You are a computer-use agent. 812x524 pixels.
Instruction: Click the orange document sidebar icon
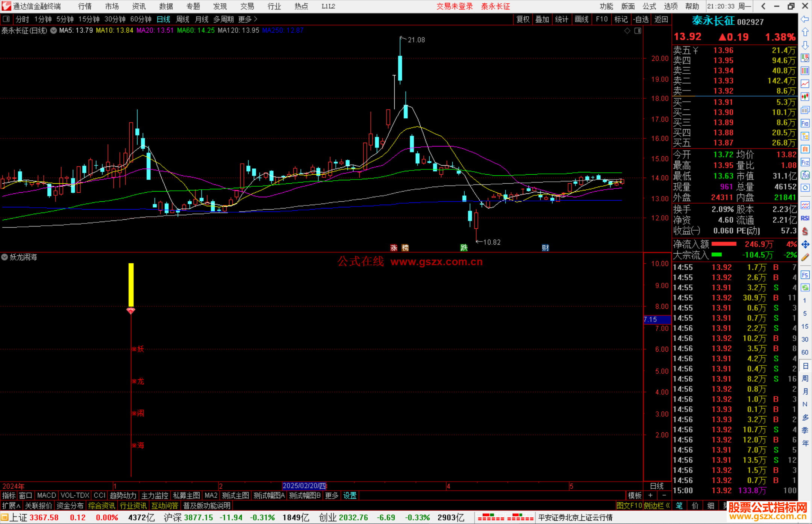click(805, 149)
